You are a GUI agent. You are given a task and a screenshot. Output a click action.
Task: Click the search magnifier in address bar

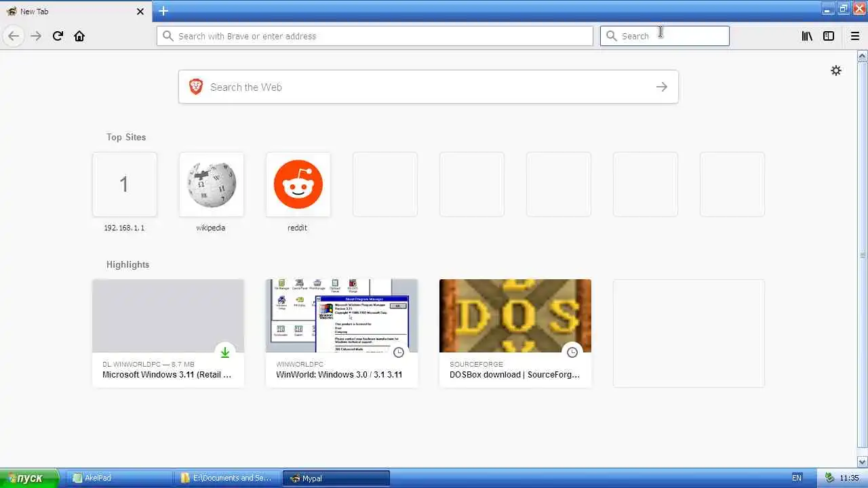tap(167, 36)
